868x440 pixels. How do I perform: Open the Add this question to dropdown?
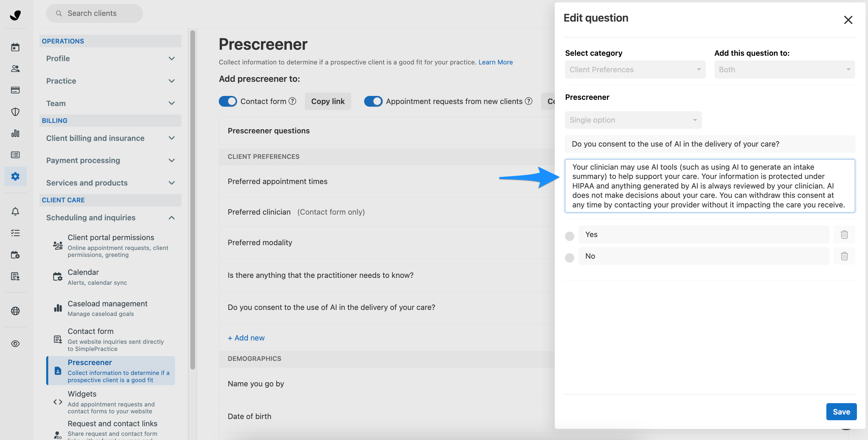click(x=784, y=70)
